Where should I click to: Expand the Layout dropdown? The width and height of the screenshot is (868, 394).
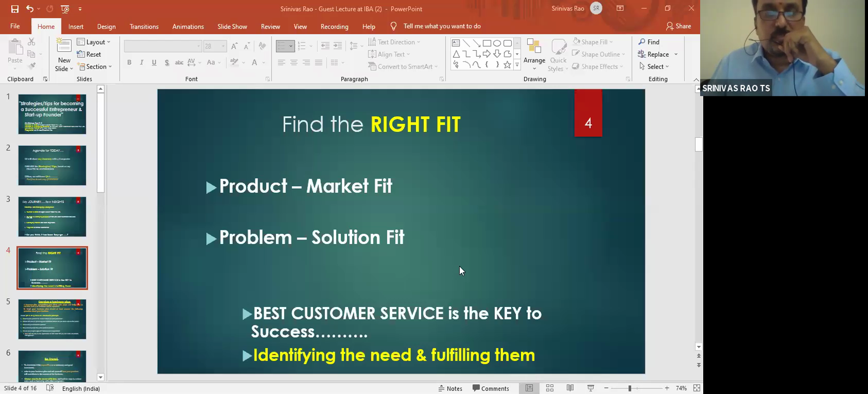click(94, 42)
